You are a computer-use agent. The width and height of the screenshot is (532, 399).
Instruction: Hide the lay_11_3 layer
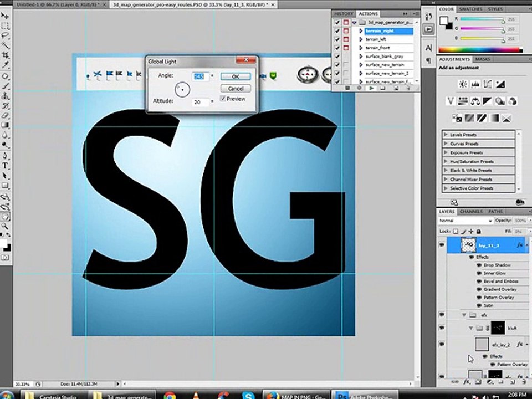coord(442,244)
